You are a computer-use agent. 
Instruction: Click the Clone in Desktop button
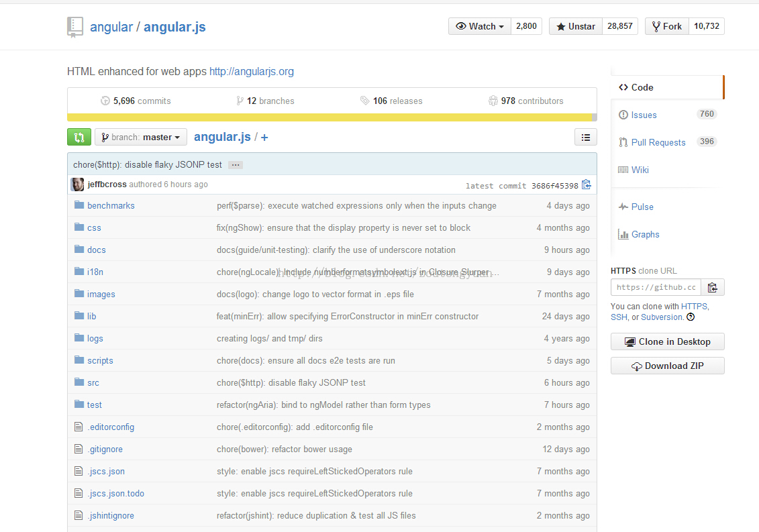(x=667, y=341)
